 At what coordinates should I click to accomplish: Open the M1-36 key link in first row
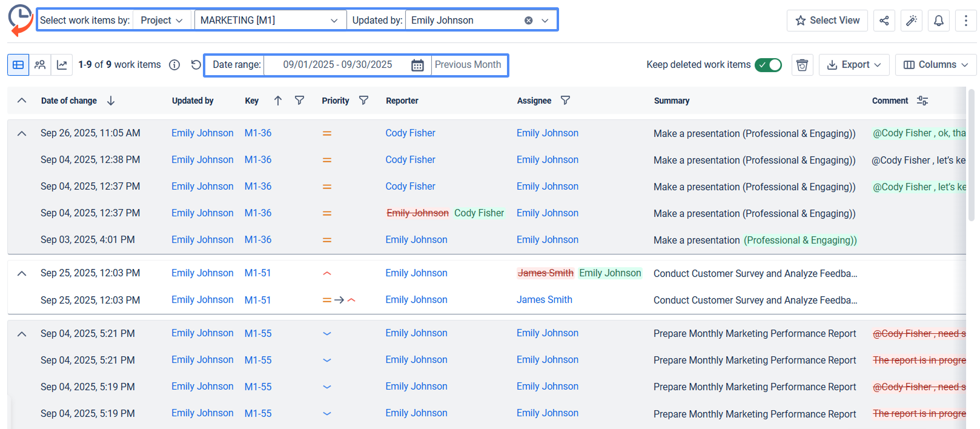click(x=258, y=133)
